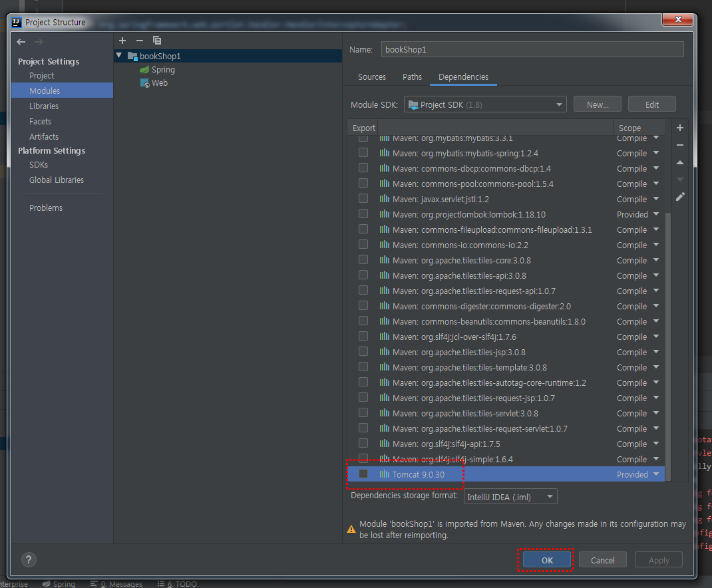Image resolution: width=712 pixels, height=588 pixels.
Task: Click the dependencies list vertical scrollbar
Action: point(668,345)
